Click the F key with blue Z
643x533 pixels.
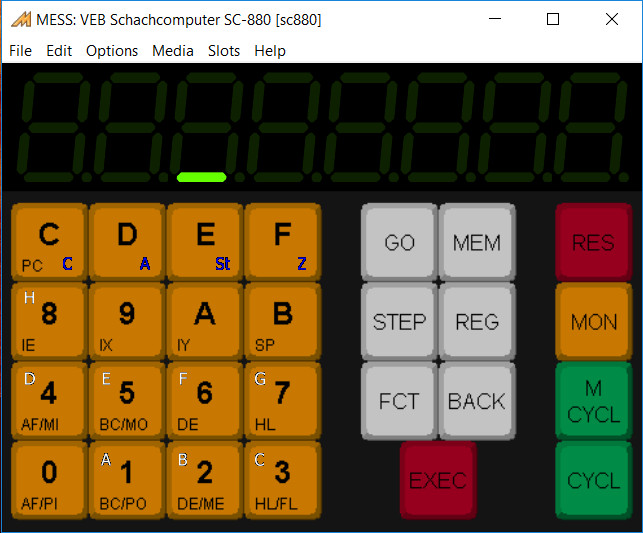click(x=283, y=242)
